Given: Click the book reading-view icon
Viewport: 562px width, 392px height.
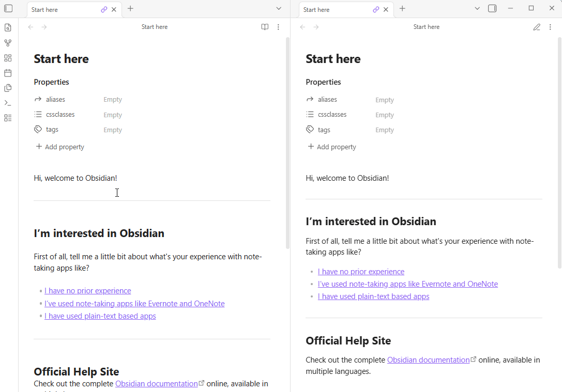Looking at the screenshot, I should (x=265, y=27).
